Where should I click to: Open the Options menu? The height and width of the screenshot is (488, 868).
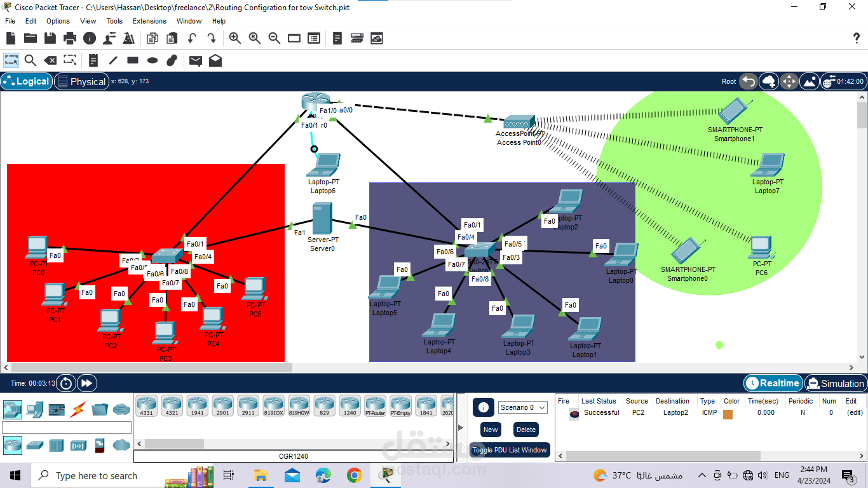[58, 21]
